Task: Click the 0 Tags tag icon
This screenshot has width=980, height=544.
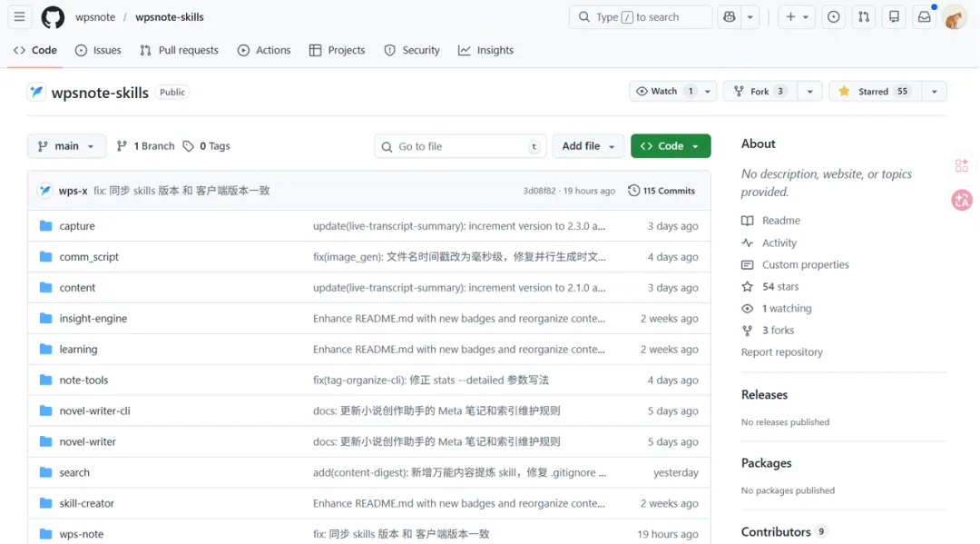Action: (188, 145)
